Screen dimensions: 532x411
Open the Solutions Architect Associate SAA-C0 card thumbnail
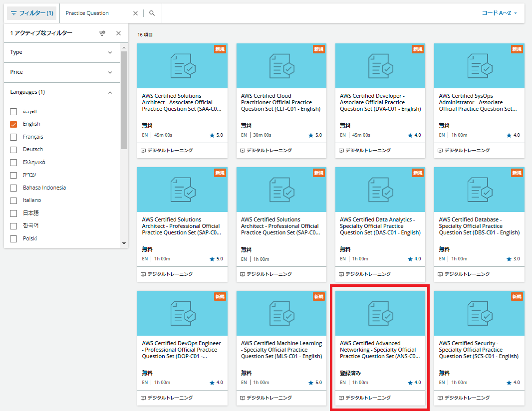[x=182, y=66]
